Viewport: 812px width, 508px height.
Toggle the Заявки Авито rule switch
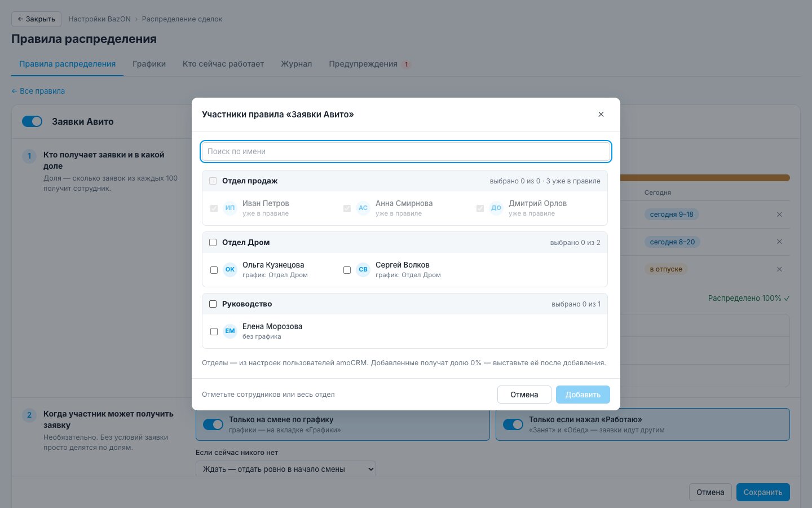coord(32,121)
